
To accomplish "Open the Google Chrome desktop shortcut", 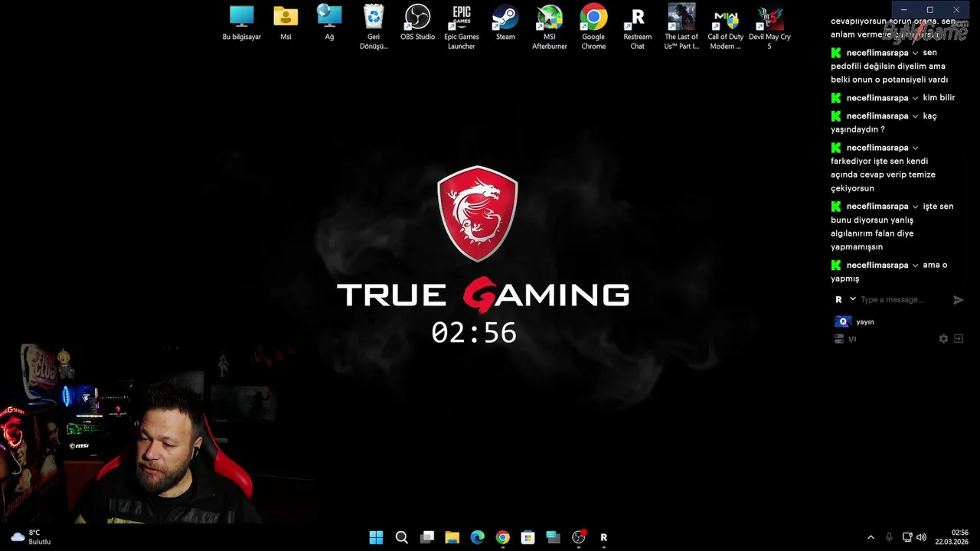I will (593, 28).
